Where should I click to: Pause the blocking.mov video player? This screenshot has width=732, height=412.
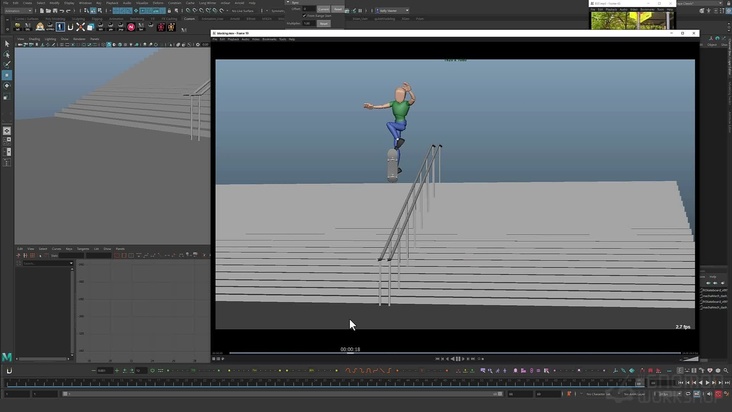[458, 359]
